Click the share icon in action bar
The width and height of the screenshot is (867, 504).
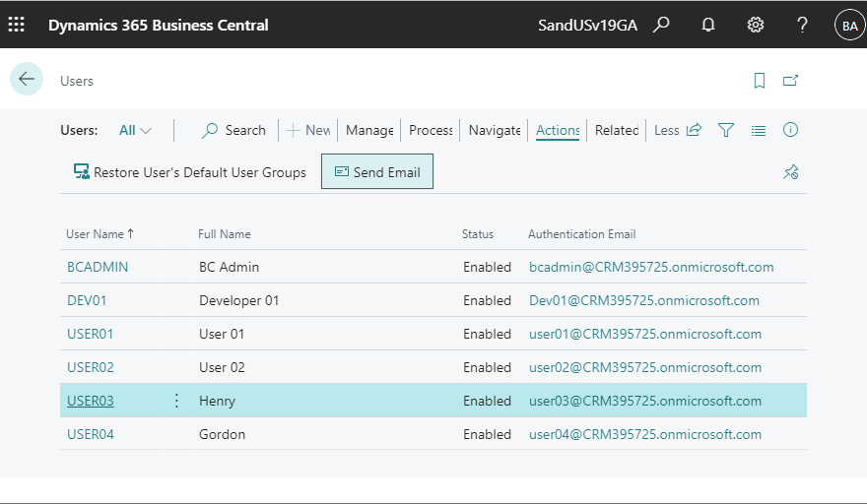coord(694,130)
